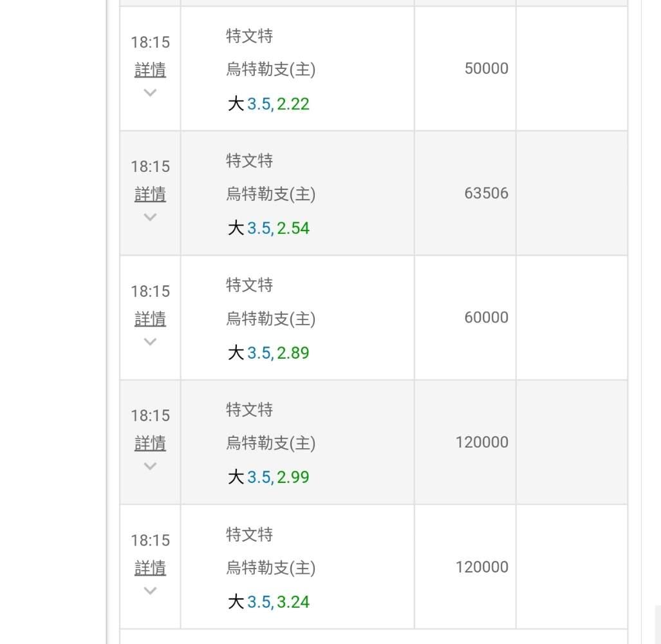Viewport: 661px width, 644px height.
Task: Expand the chevron in the 60000 bet row
Action: pyautogui.click(x=150, y=342)
